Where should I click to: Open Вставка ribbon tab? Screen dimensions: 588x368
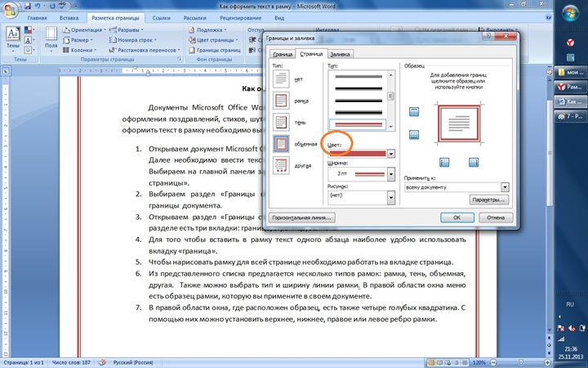coord(69,18)
